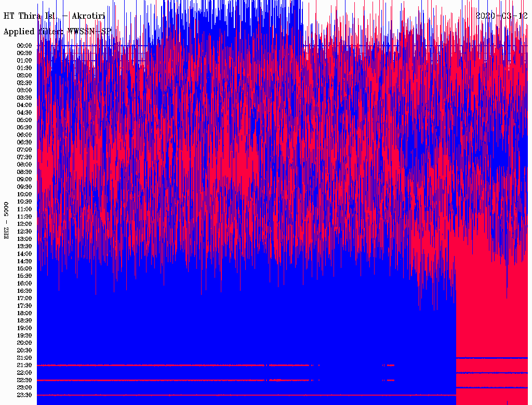Select the 13:00 time label
This screenshot has height=405, width=532.
(24, 239)
